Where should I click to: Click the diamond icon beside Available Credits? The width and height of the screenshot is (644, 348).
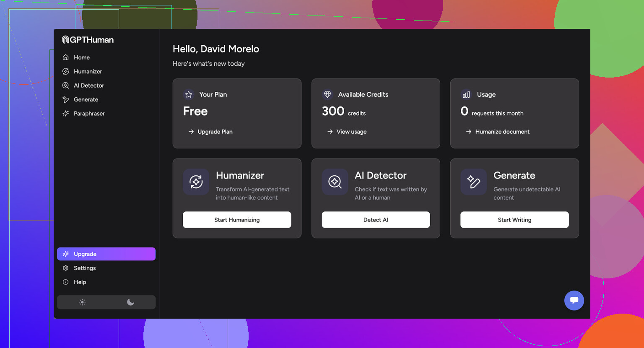(x=327, y=95)
